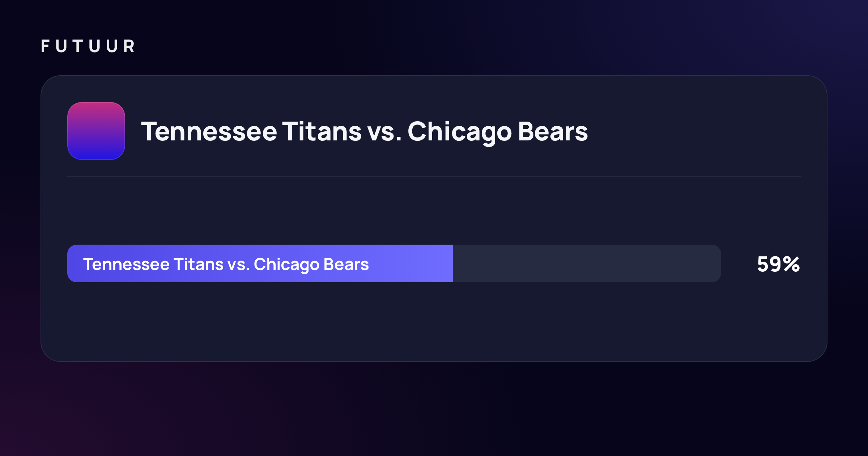Select the outcome label inside the purple bar
Image resolution: width=868 pixels, height=456 pixels.
pos(226,265)
